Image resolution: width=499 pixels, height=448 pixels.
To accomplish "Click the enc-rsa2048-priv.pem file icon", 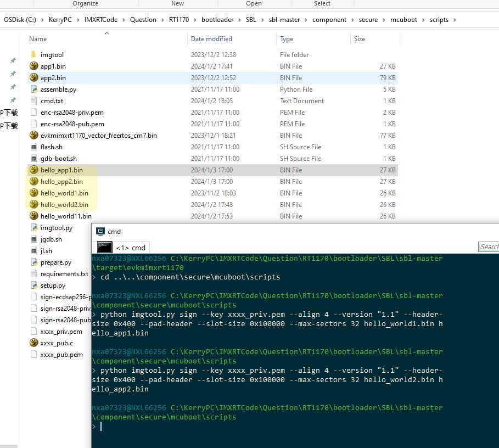I will coord(33,112).
